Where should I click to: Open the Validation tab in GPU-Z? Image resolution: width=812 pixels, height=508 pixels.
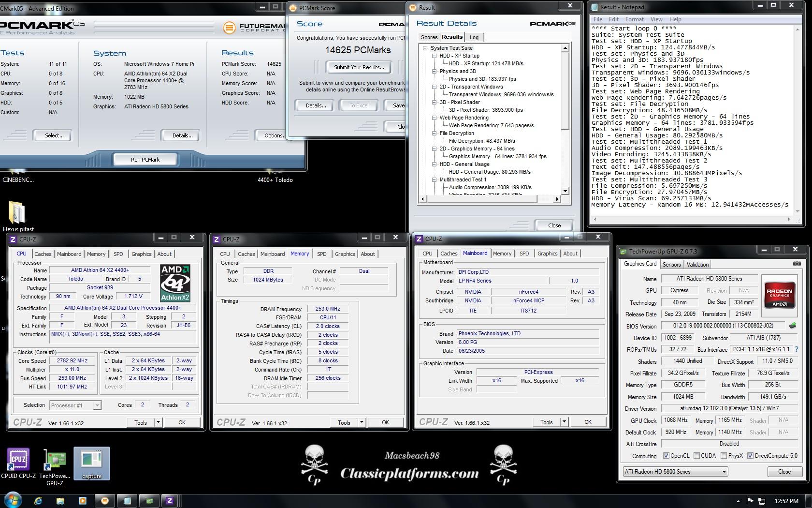coord(697,265)
